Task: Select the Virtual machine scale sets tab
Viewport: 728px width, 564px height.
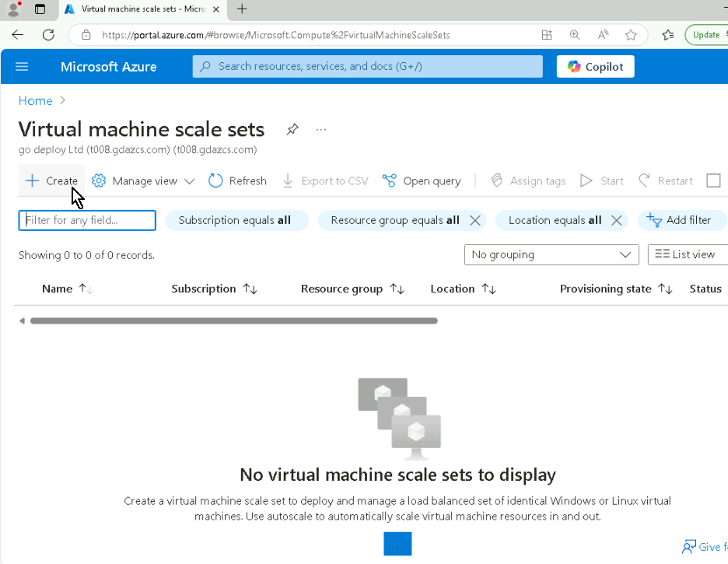Action: [142, 9]
